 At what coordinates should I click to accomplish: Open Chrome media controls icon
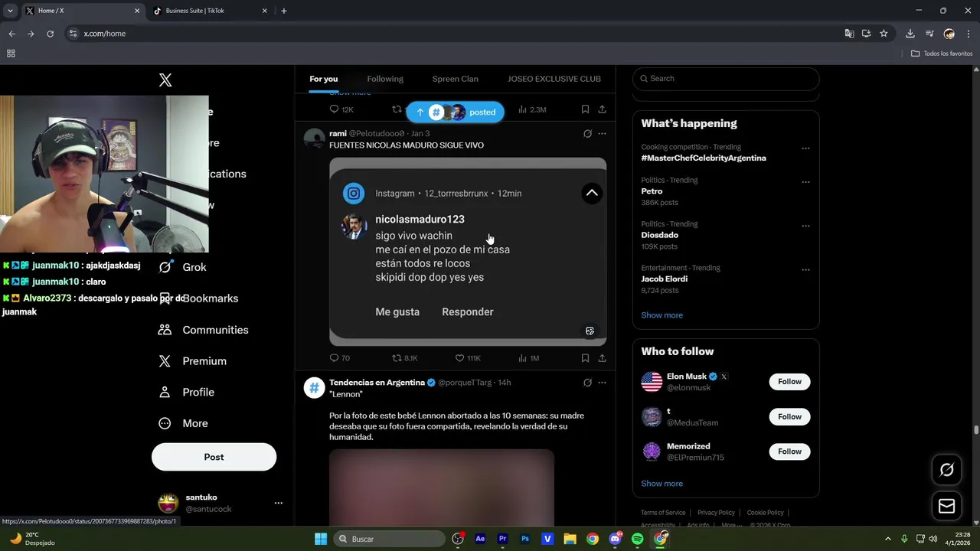[929, 34]
